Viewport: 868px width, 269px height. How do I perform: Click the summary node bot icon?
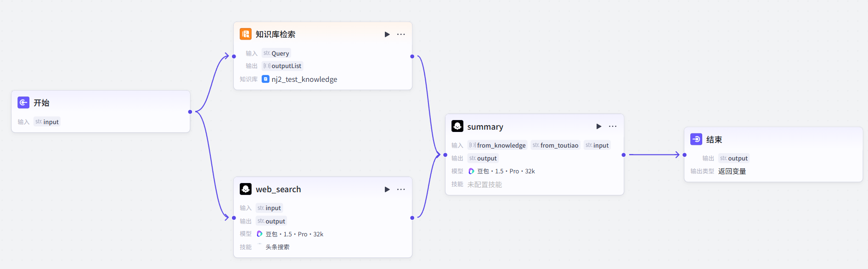[457, 126]
